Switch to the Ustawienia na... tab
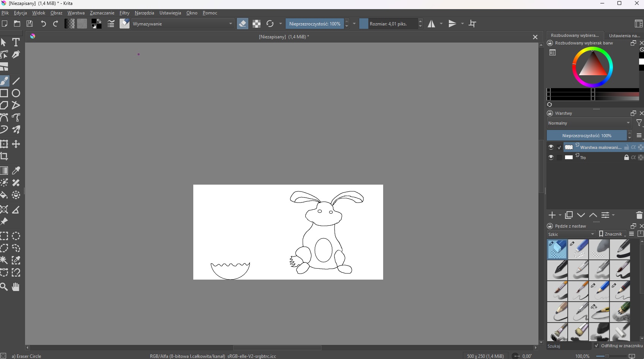The width and height of the screenshot is (644, 359). click(x=624, y=36)
